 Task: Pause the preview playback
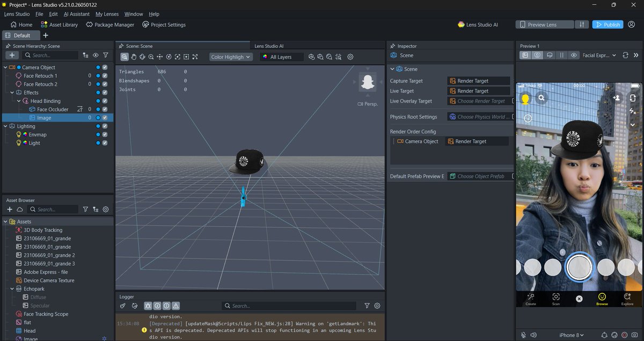click(x=562, y=55)
